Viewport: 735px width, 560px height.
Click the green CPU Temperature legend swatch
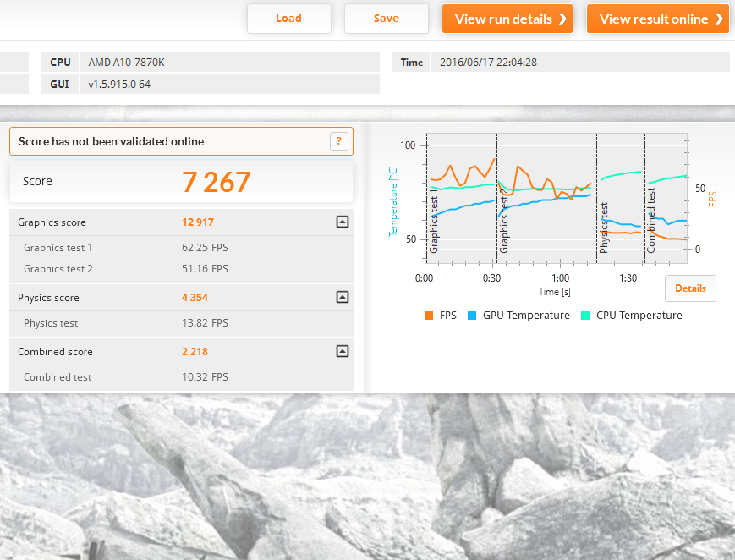click(x=585, y=316)
